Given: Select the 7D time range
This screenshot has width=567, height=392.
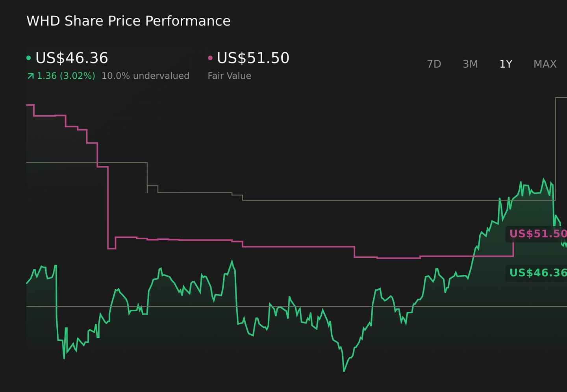Looking at the screenshot, I should pyautogui.click(x=434, y=64).
